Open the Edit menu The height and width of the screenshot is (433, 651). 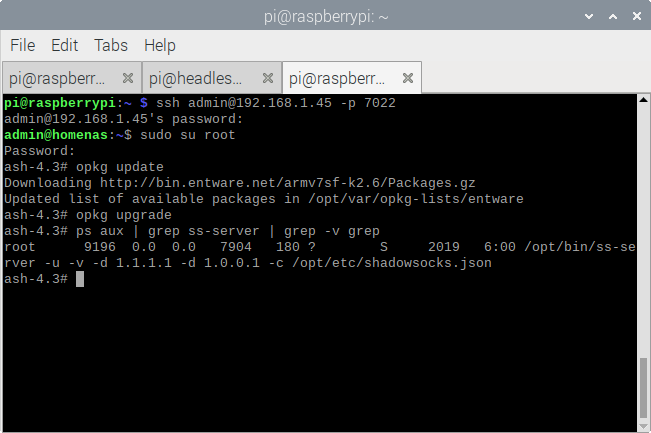coord(64,45)
